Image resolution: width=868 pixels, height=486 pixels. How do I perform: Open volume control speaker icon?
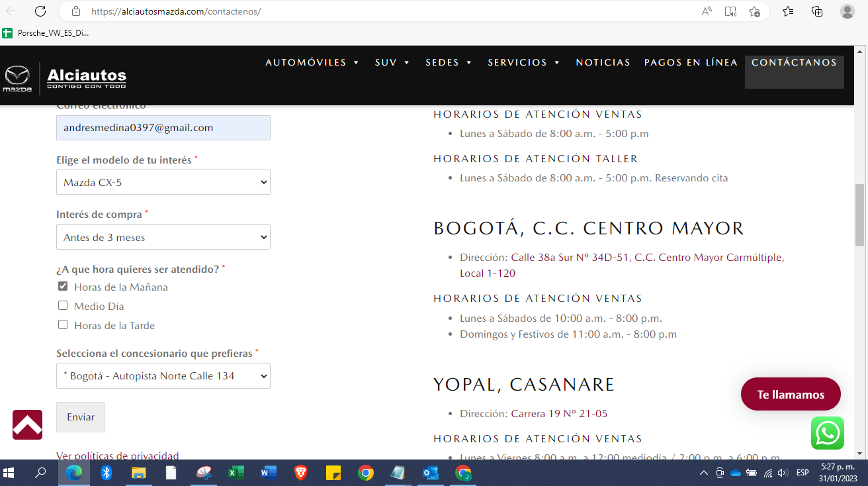783,473
